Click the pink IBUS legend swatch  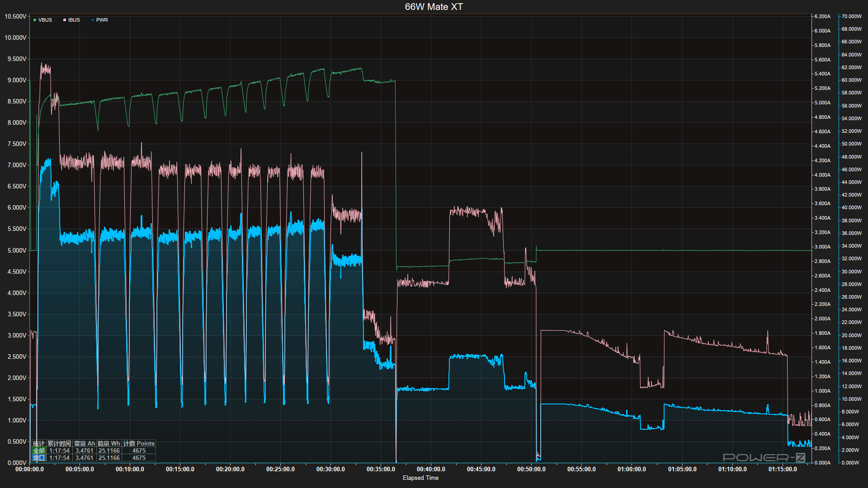click(x=65, y=20)
